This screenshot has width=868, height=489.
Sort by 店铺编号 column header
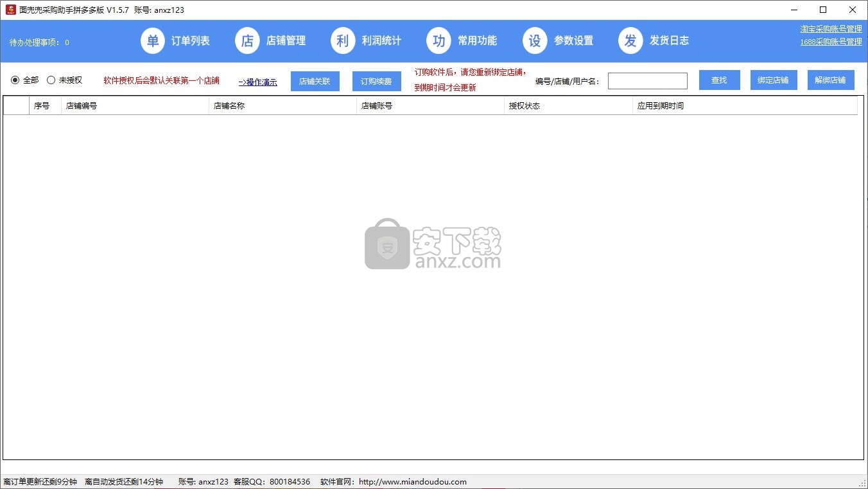point(135,106)
